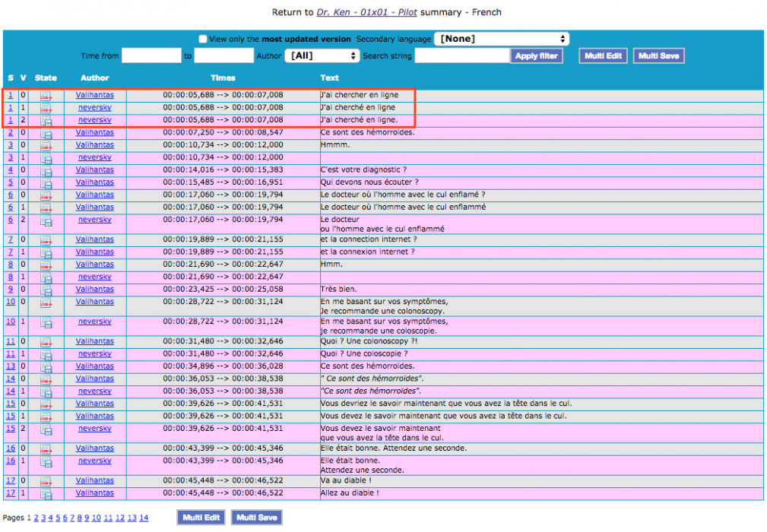Focus the Search string input field
767x532 pixels.
click(x=462, y=55)
